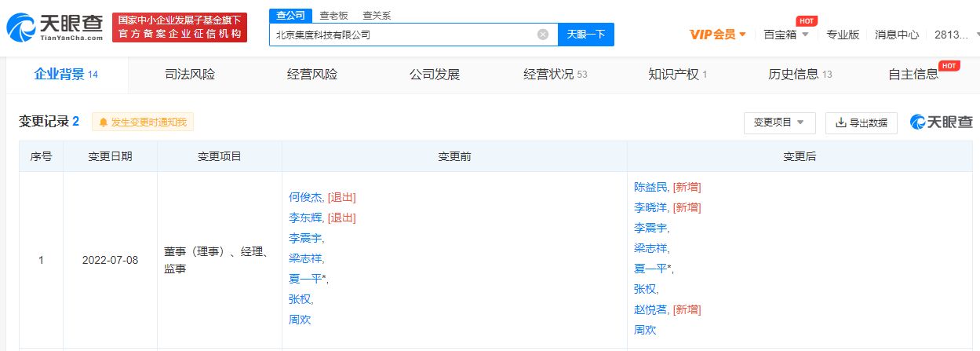Click the bell icon in change notification button
The width and height of the screenshot is (980, 351).
(x=103, y=122)
